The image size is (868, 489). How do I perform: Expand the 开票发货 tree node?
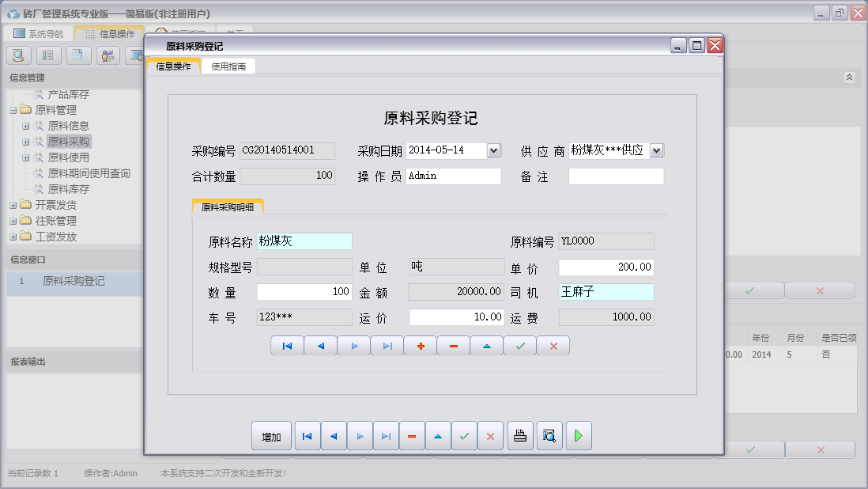13,204
